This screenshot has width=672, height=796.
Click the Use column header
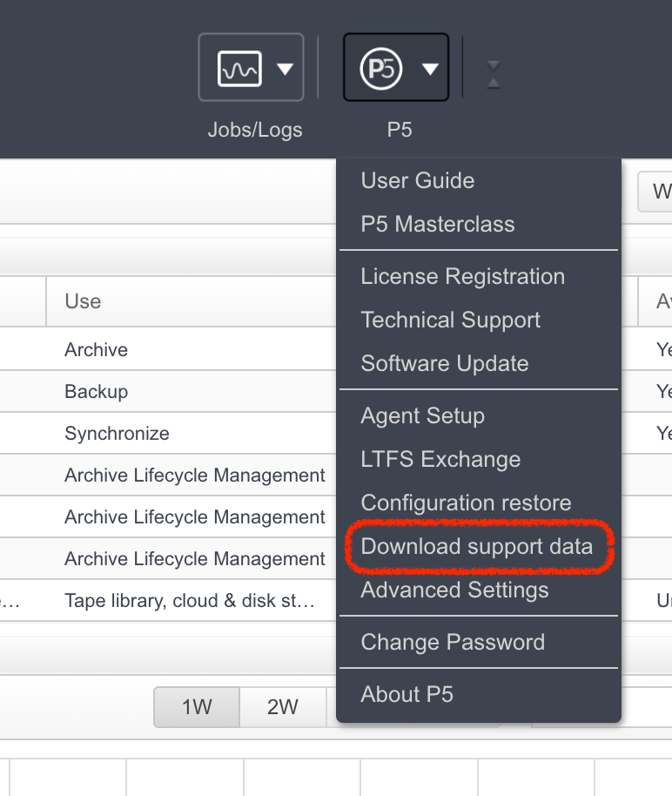pyautogui.click(x=83, y=302)
